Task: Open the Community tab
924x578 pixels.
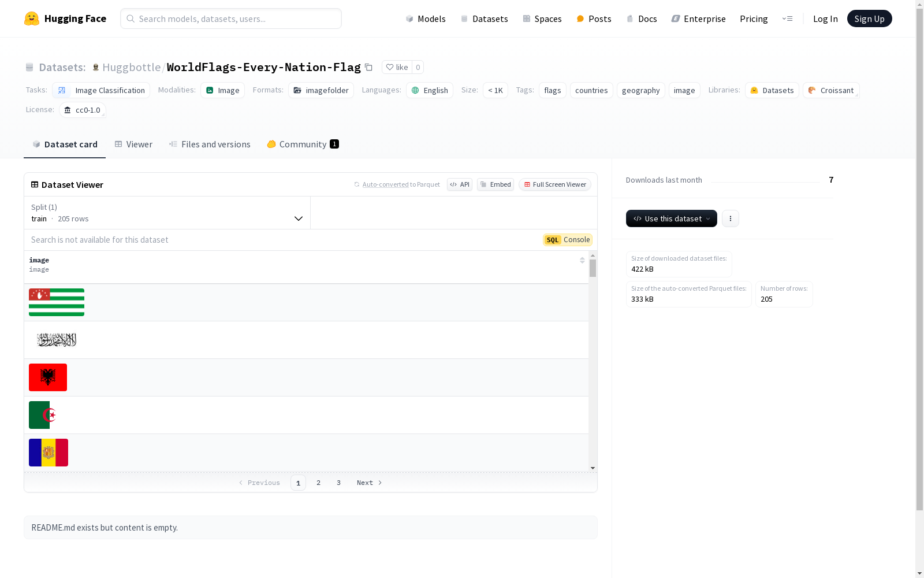Action: (x=303, y=144)
